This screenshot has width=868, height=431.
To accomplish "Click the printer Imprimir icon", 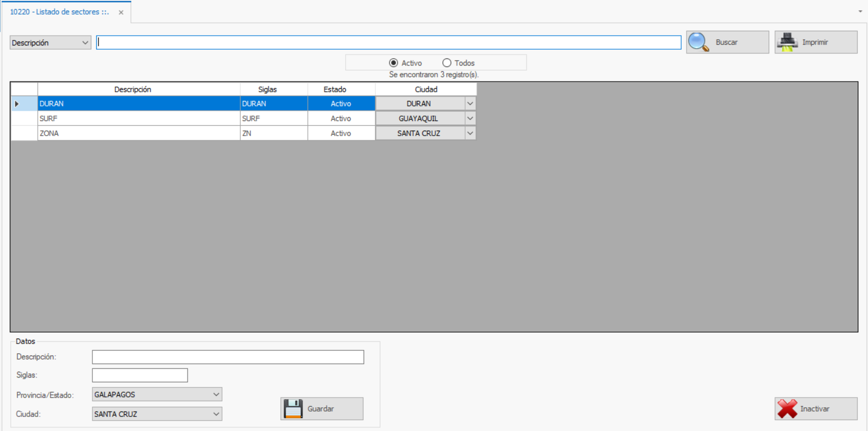I will [x=787, y=42].
